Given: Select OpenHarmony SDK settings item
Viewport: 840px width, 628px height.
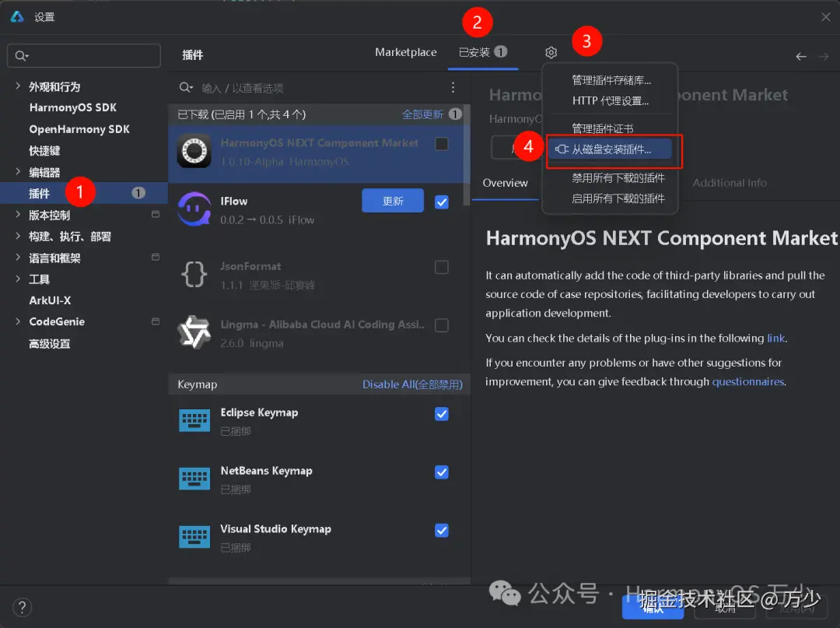Looking at the screenshot, I should 79,129.
